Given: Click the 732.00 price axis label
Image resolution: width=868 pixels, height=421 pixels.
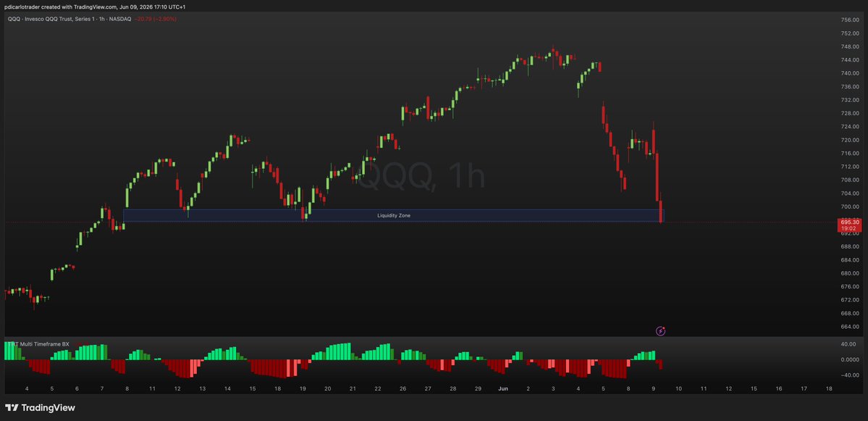Looking at the screenshot, I should 849,100.
